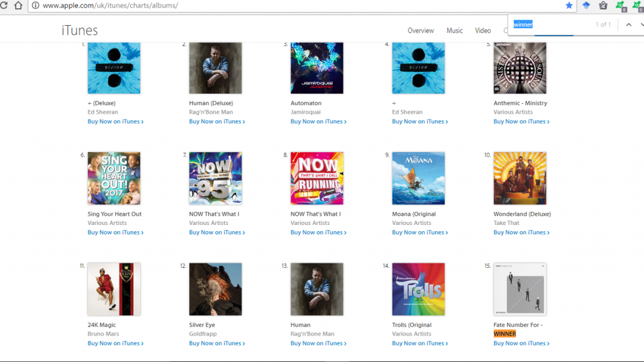Buy Silver Eye on iTunes
The image size is (644, 362).
click(217, 343)
